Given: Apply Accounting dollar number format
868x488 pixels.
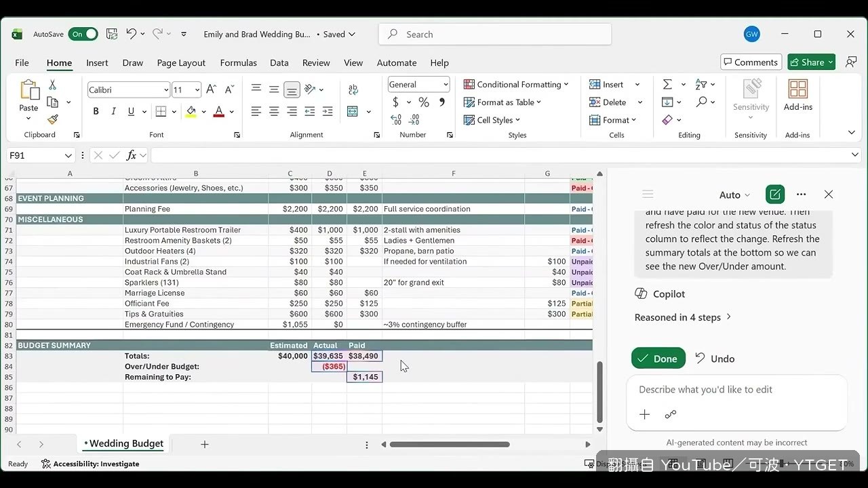Looking at the screenshot, I should click(x=395, y=102).
